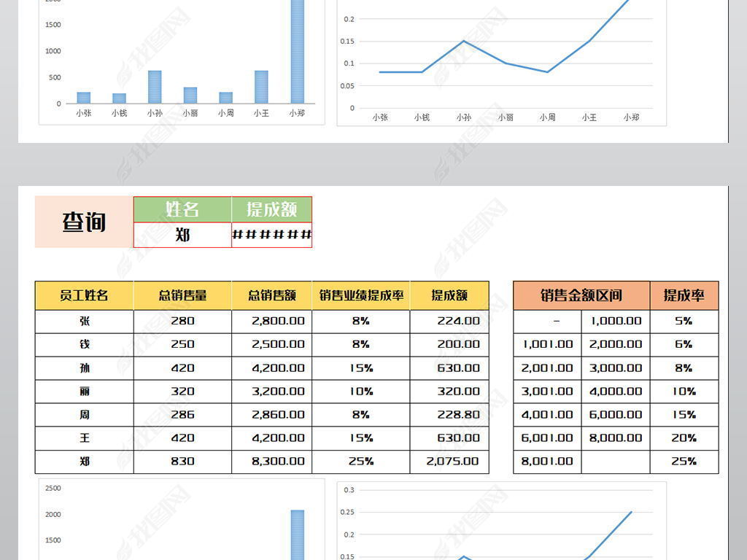Screen dimensions: 747x560
Task: Click the 小丽 bar in the top bar chart
Action: pos(190,95)
